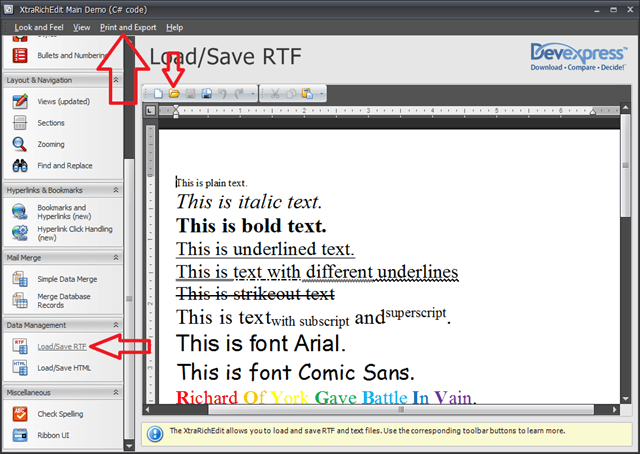This screenshot has height=454, width=640.
Task: Click the Open folder toolbar icon
Action: pyautogui.click(x=174, y=93)
